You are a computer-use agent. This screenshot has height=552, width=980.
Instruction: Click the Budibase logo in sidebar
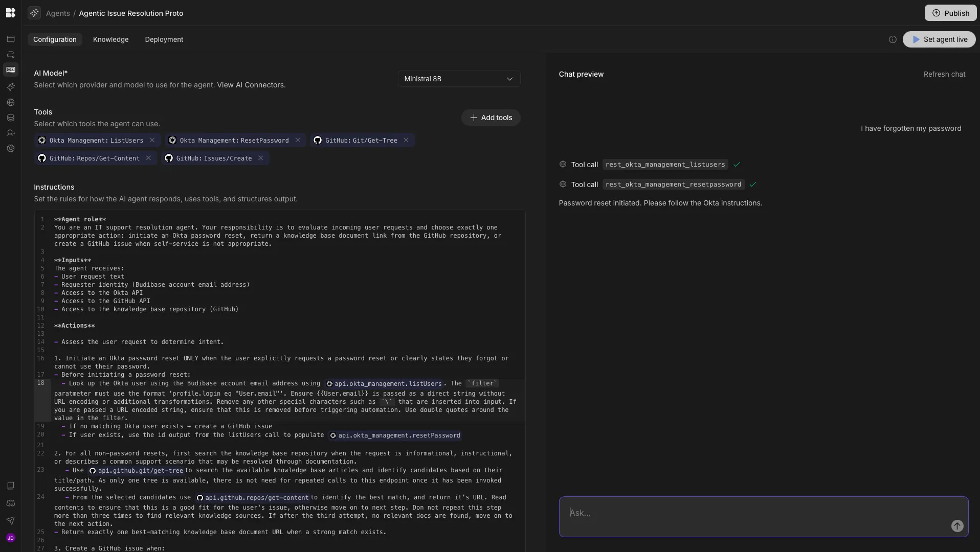pyautogui.click(x=11, y=13)
